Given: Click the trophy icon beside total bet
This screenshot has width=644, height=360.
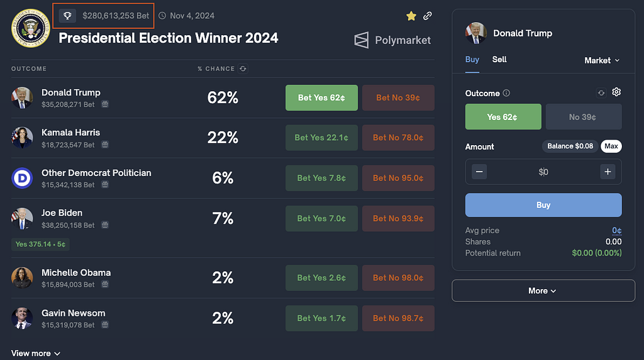Looking at the screenshot, I should 68,16.
